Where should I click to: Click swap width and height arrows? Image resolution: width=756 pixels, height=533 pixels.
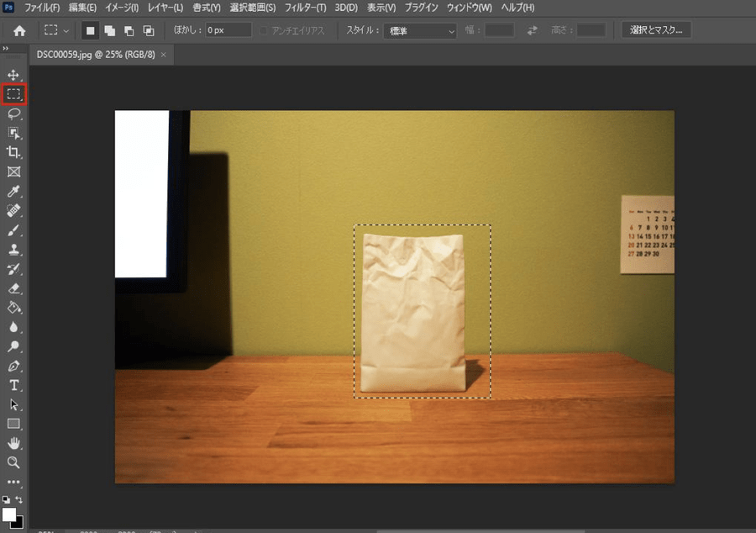click(532, 30)
